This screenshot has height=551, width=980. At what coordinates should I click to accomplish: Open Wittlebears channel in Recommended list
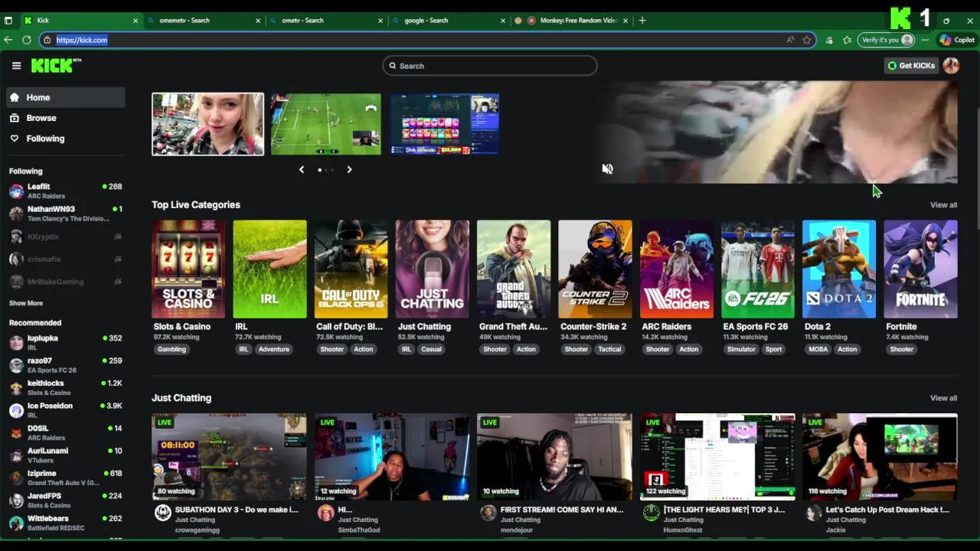(x=65, y=523)
